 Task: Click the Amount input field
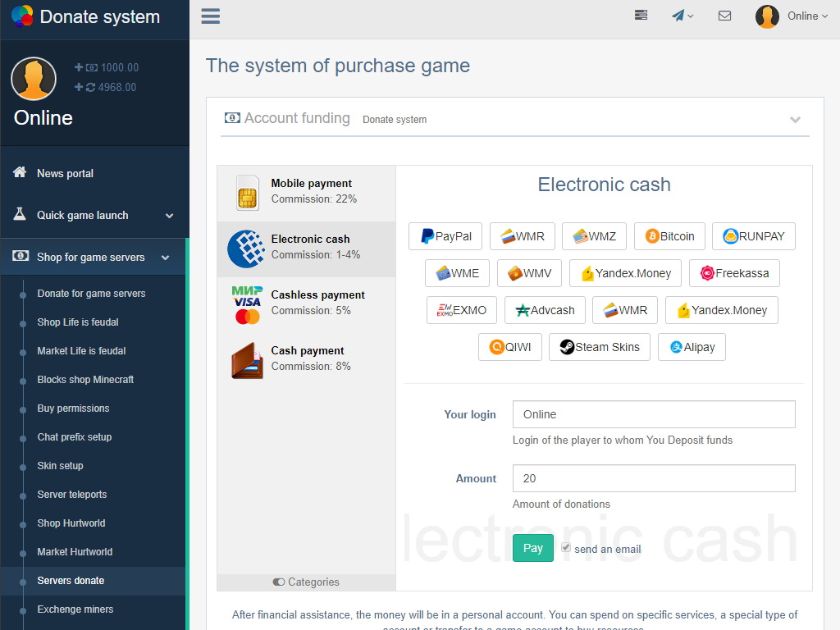coord(653,478)
